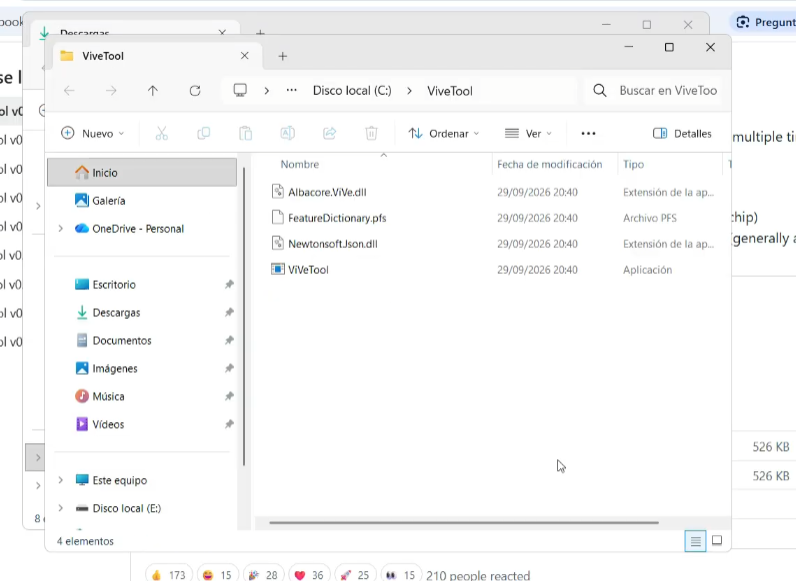Click the Cut scissors icon in toolbar
The width and height of the screenshot is (796, 581).
pos(161,134)
